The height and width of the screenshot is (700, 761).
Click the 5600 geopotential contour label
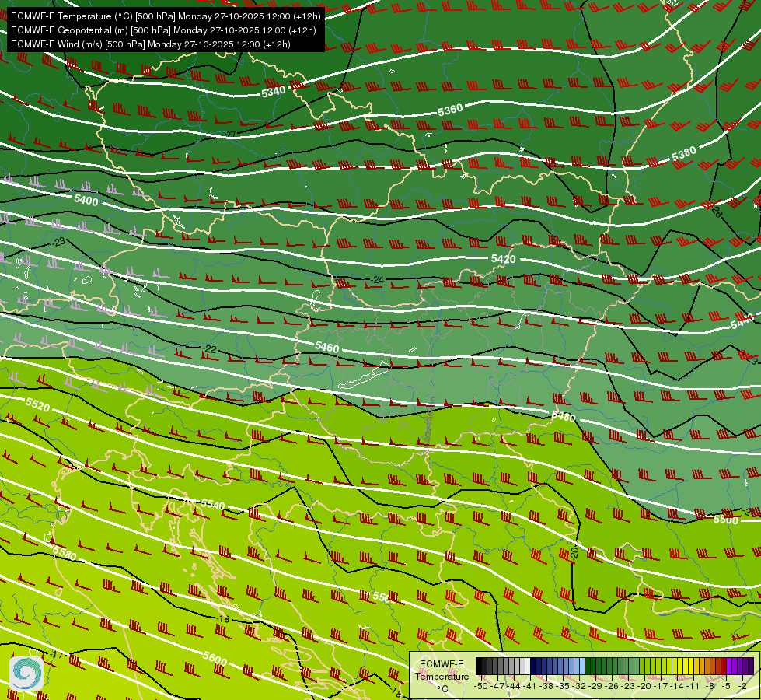215,658
